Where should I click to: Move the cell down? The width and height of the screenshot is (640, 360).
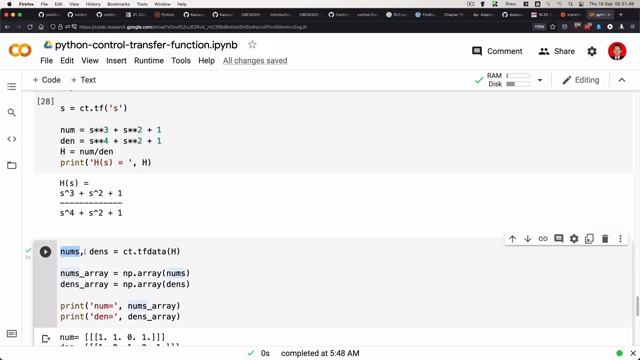point(527,239)
